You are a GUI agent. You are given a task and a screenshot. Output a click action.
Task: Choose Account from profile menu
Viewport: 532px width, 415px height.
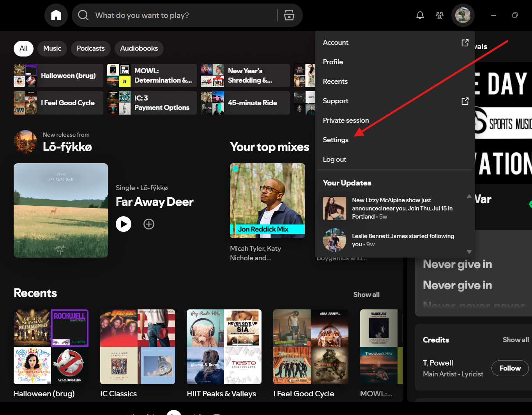pyautogui.click(x=395, y=42)
